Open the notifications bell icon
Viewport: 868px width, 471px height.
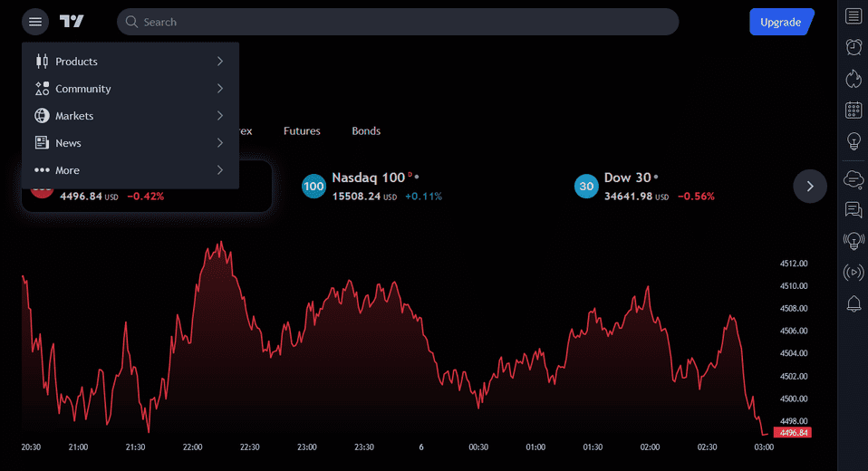coord(853,304)
